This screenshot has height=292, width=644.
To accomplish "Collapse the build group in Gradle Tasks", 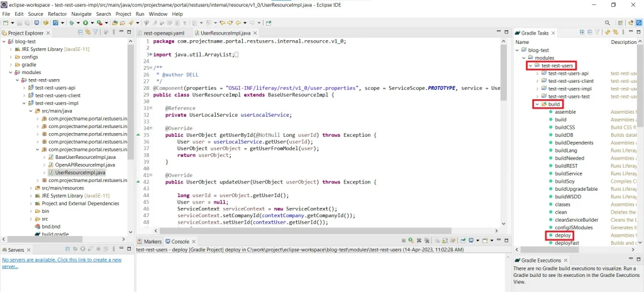I will pyautogui.click(x=538, y=104).
